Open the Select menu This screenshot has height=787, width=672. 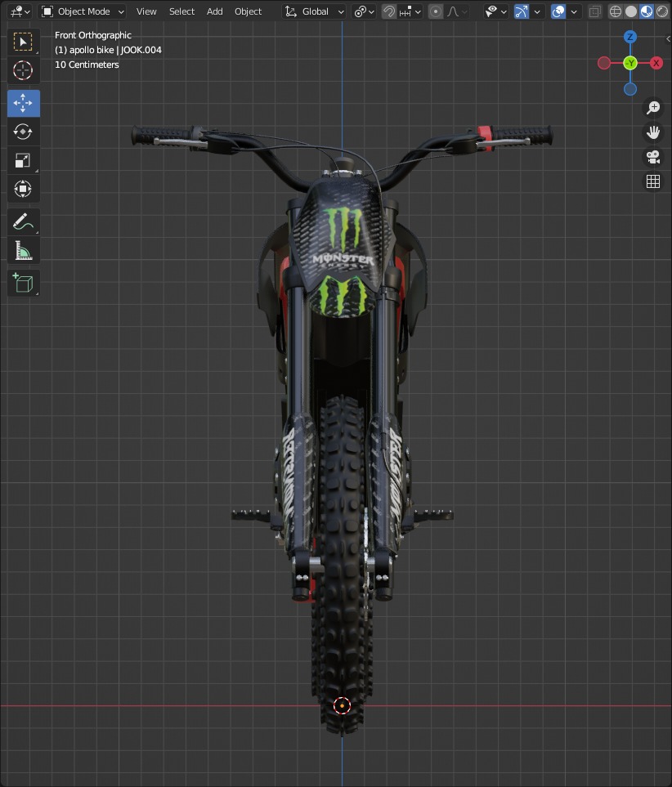181,11
